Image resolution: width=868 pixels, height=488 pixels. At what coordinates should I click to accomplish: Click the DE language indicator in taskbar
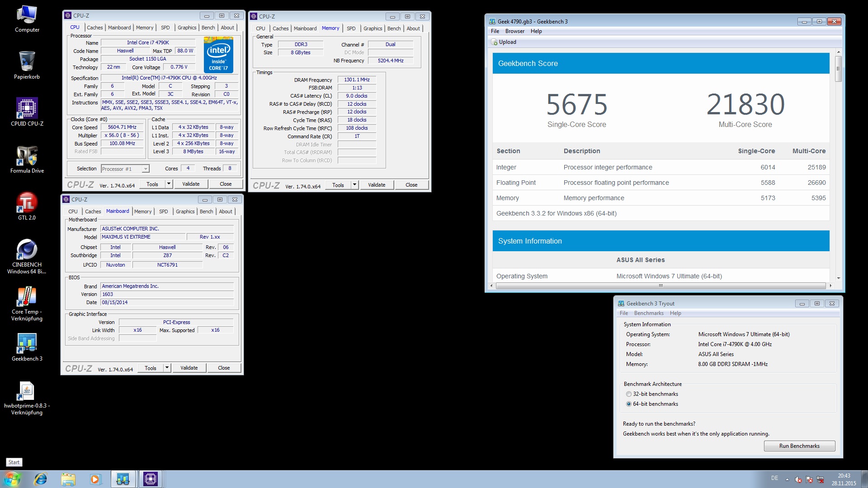point(774,478)
